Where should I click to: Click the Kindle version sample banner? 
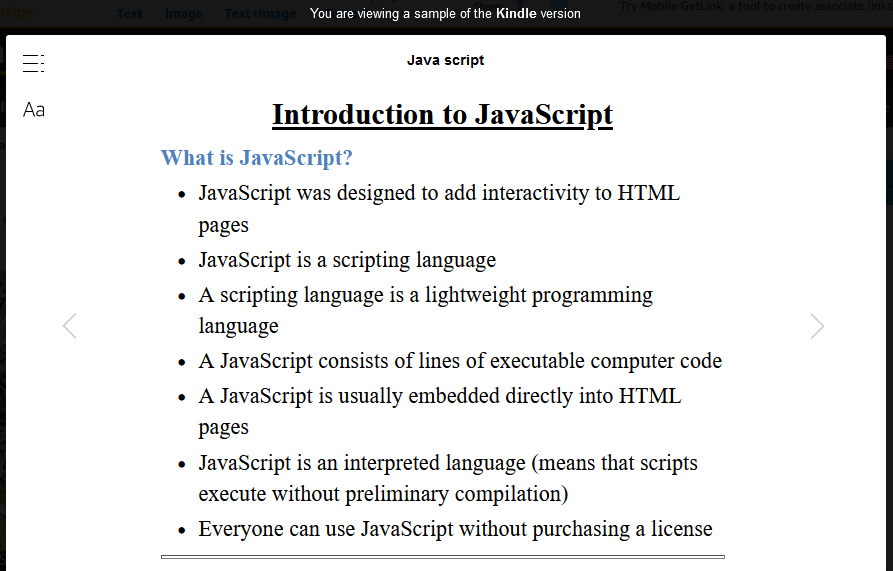pos(445,14)
